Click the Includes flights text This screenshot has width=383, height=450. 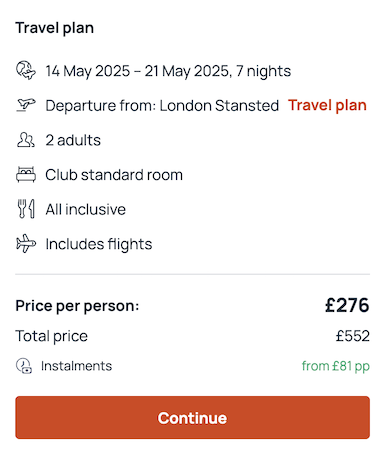click(x=99, y=244)
